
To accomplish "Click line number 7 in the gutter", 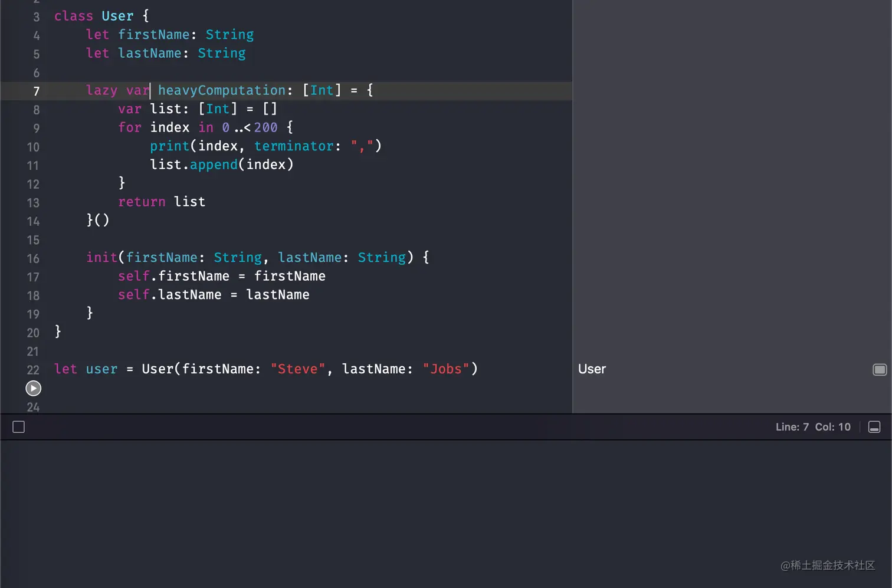I will click(37, 91).
